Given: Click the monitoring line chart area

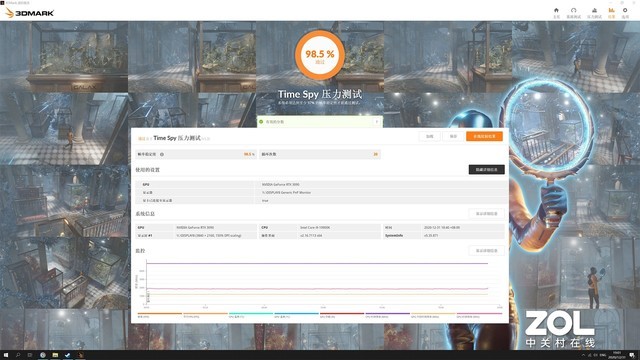Looking at the screenshot, I should pos(322,282).
